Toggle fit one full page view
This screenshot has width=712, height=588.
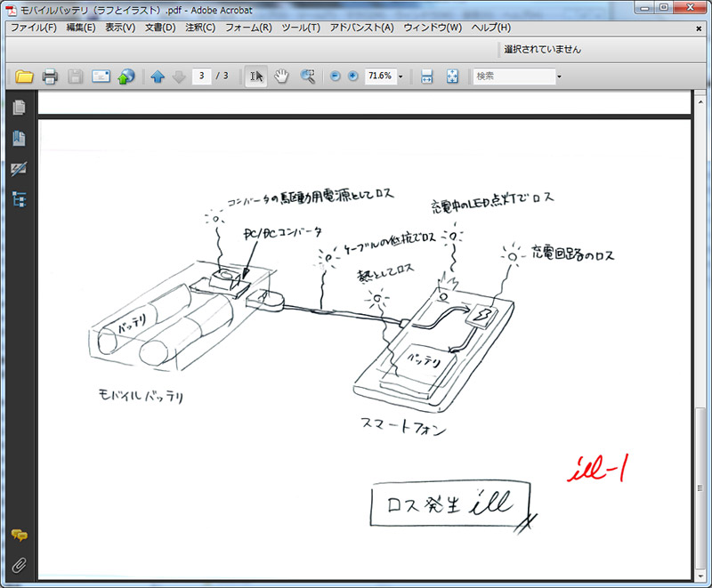click(452, 77)
